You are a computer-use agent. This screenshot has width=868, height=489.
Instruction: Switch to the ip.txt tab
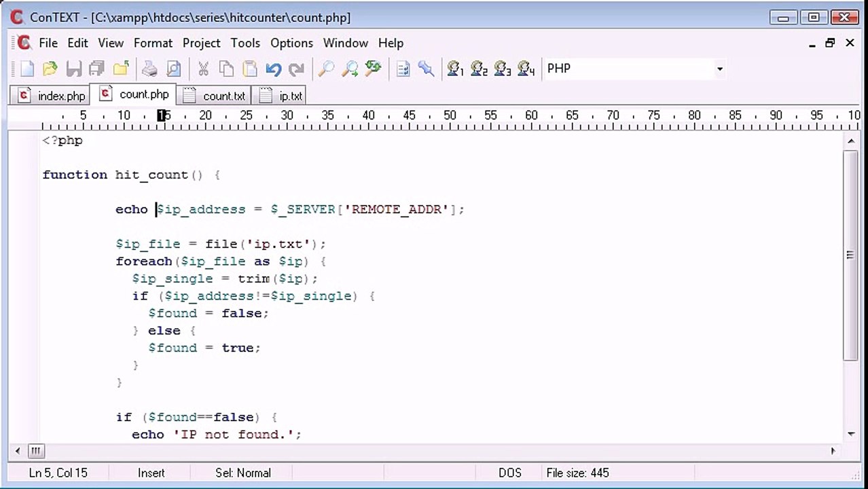click(x=281, y=96)
